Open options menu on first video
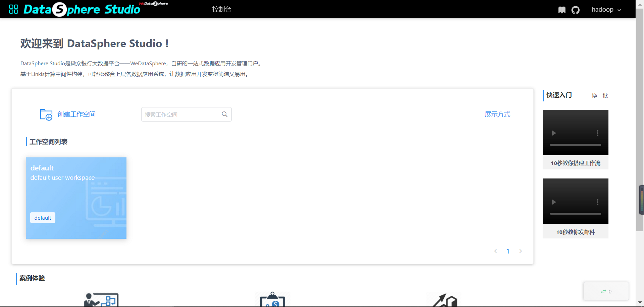644x307 pixels. tap(597, 133)
